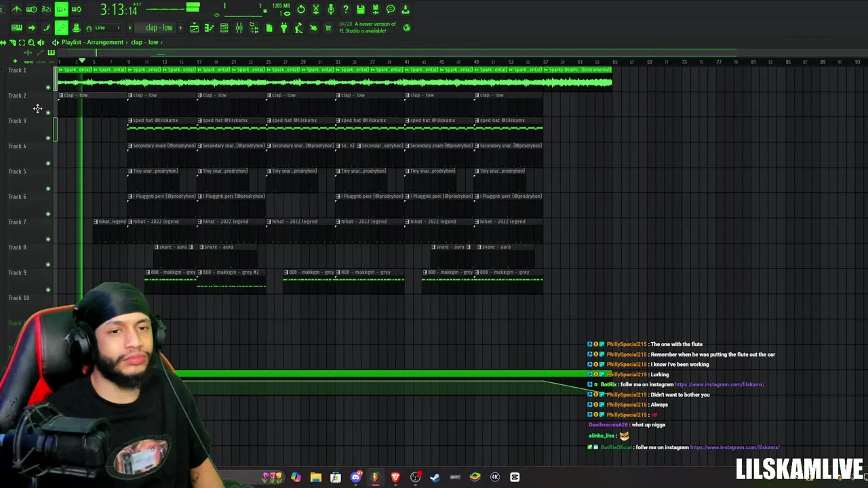The image size is (868, 488).
Task: Toggle the highlighted blend recording button
Action: [x=61, y=9]
